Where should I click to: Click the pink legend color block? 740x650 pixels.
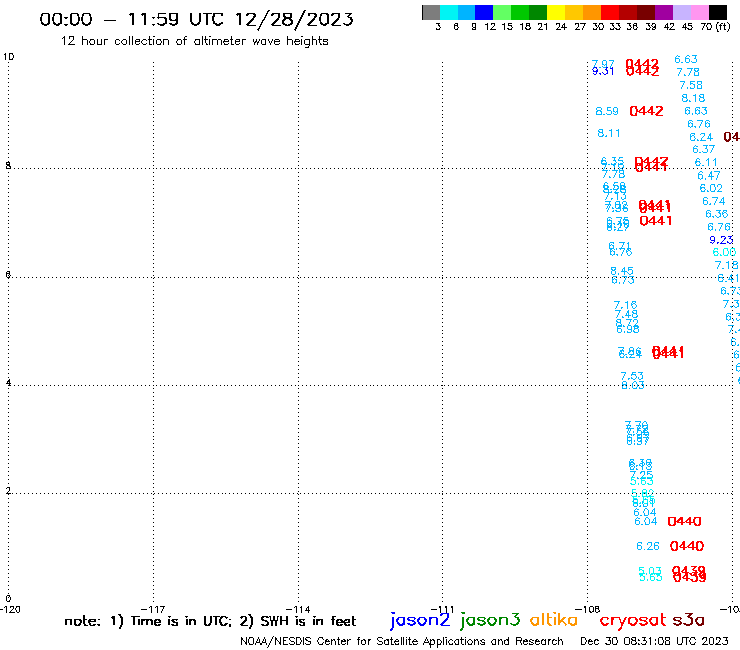tap(699, 12)
